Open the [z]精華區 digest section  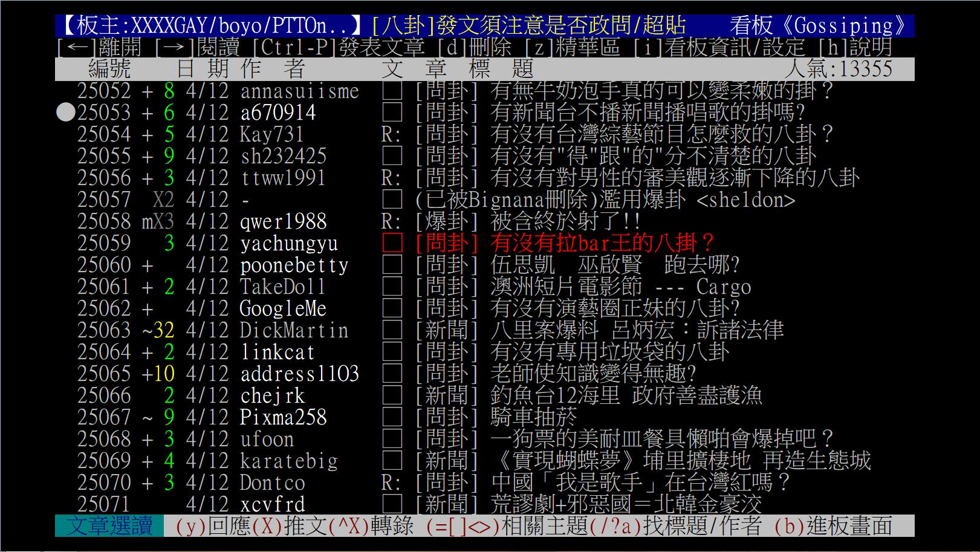(572, 47)
